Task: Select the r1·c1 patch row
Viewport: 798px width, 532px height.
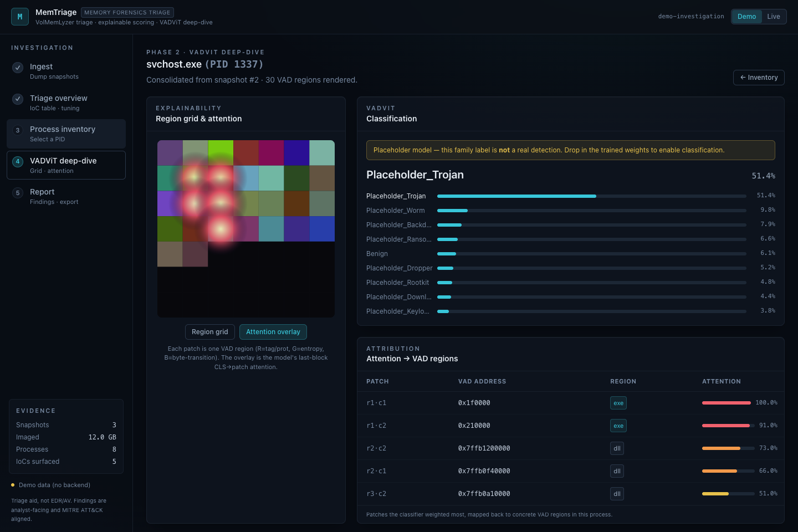Action: [x=571, y=403]
